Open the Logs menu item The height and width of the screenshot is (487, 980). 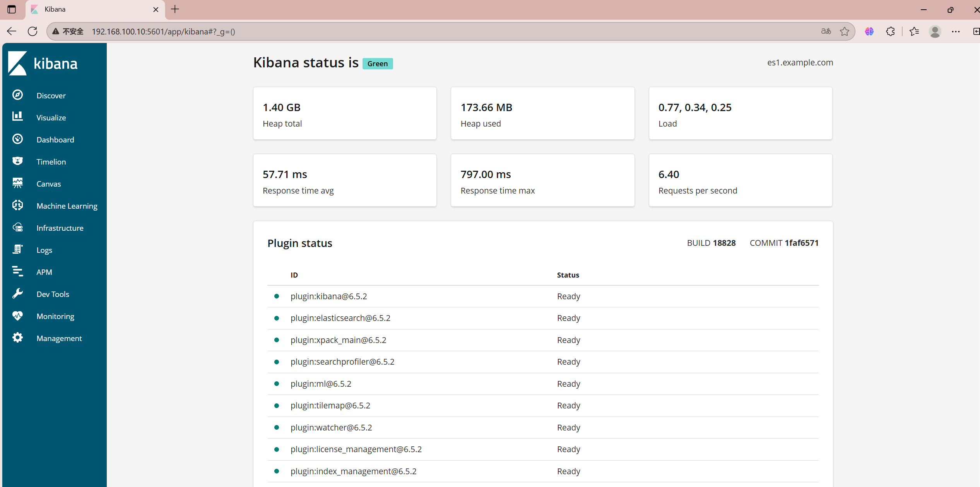point(44,250)
